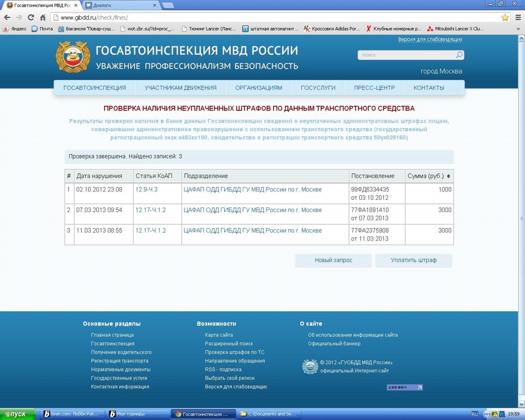Click the пуск Start button
Screen dimensions: 525x420
(x=17, y=414)
